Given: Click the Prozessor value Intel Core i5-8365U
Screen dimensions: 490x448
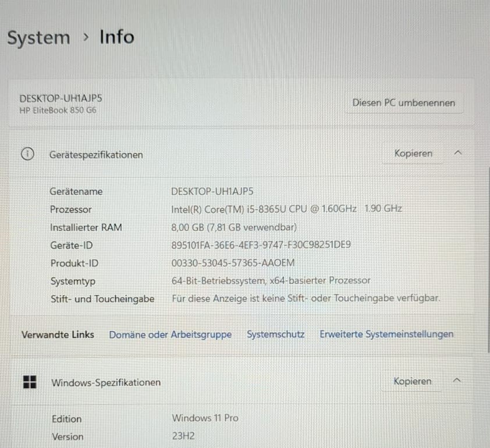Looking at the screenshot, I should click(286, 209).
